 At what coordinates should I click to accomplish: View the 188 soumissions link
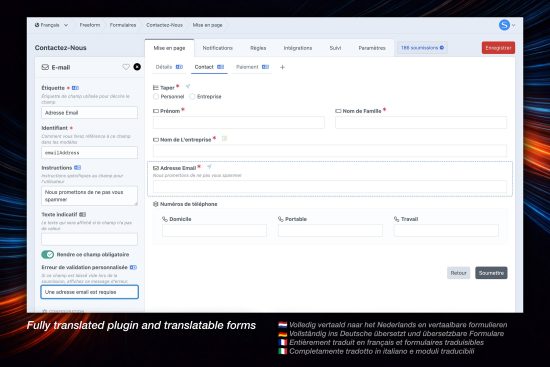[422, 48]
